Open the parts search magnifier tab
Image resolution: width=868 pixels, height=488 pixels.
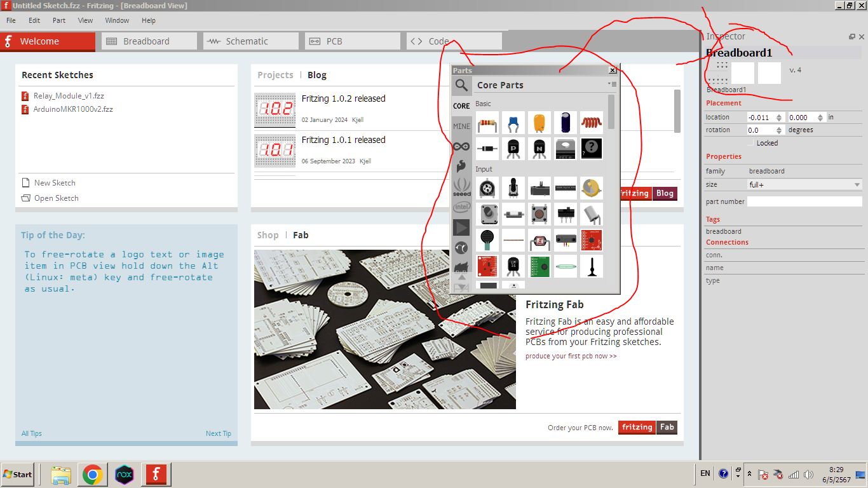[x=461, y=85]
